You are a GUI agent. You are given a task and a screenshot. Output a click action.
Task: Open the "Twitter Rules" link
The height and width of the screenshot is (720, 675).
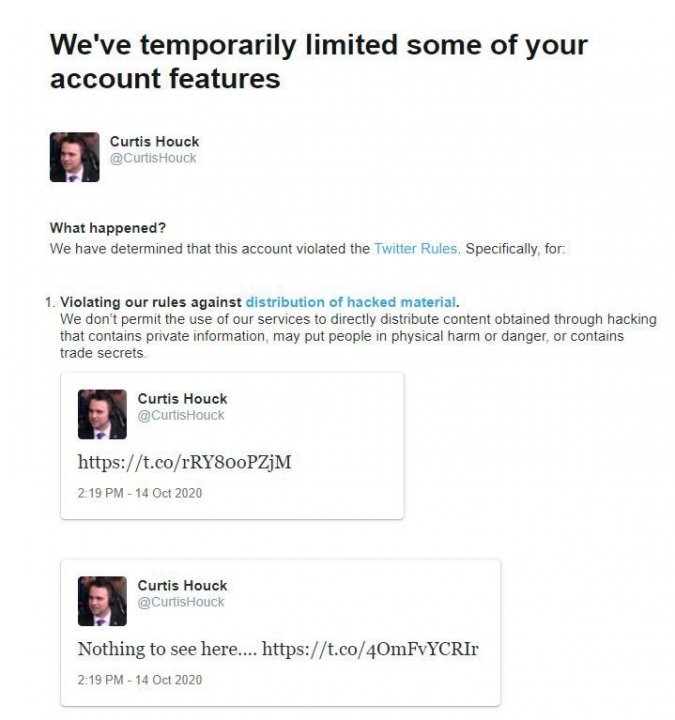tap(415, 249)
